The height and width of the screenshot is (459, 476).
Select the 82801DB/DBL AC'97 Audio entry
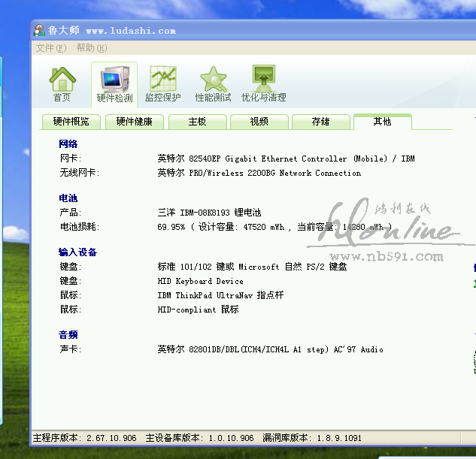270,349
